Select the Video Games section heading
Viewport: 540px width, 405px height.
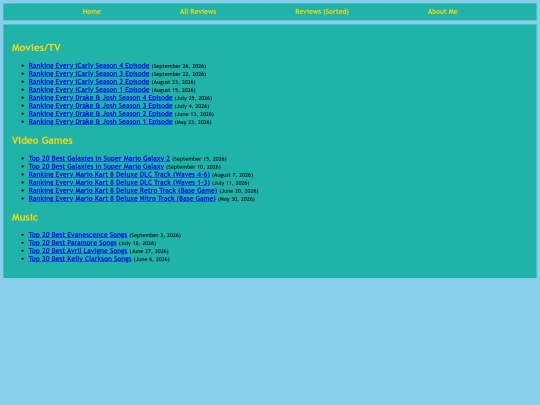[x=42, y=141]
